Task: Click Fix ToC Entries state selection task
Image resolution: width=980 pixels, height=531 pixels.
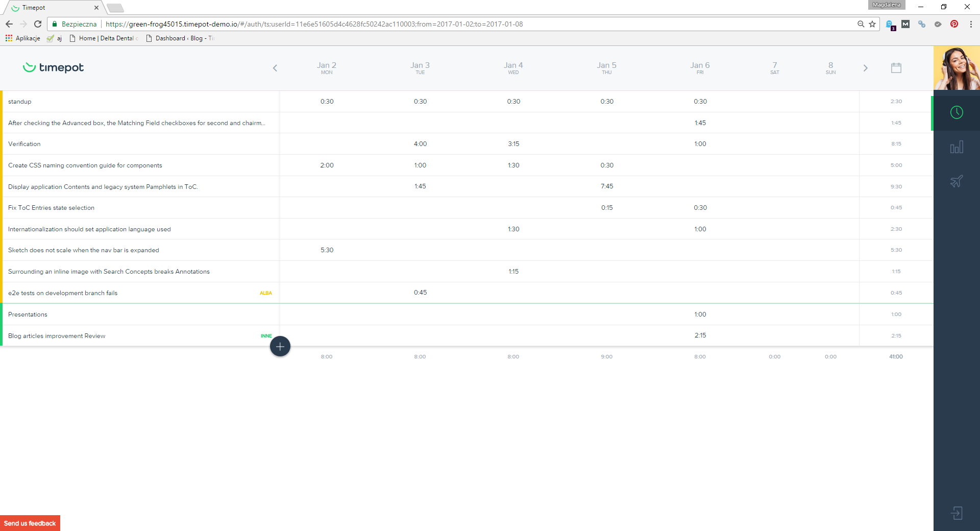Action: point(51,208)
